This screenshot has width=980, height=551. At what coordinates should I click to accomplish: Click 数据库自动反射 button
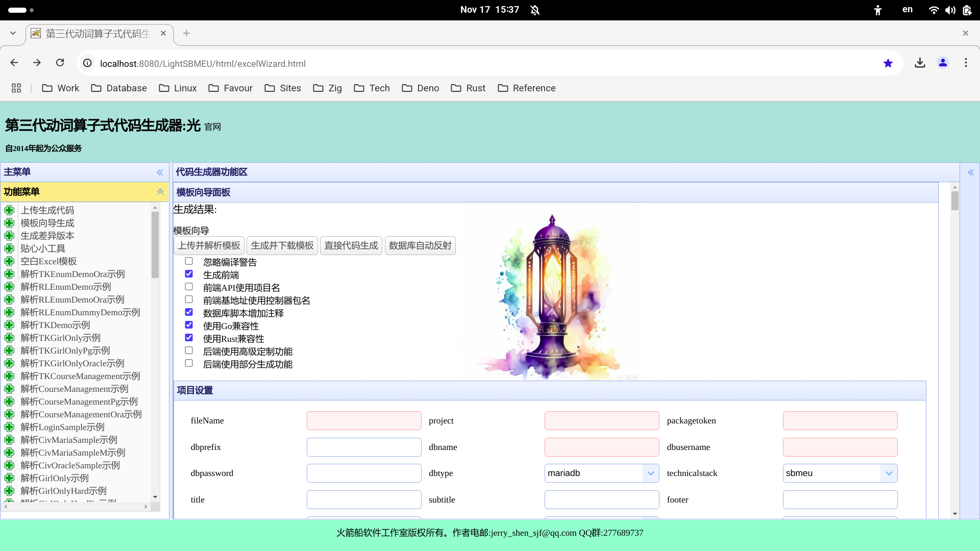[x=420, y=245]
